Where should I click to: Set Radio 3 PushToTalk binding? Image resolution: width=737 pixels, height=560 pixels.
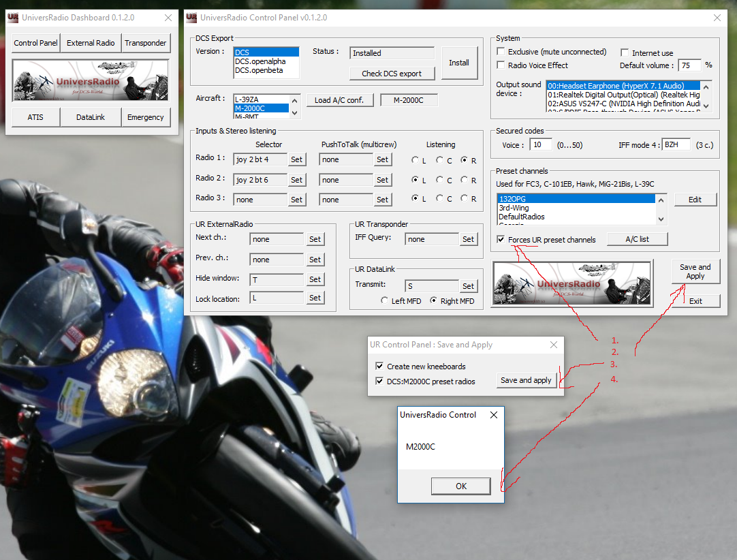383,200
